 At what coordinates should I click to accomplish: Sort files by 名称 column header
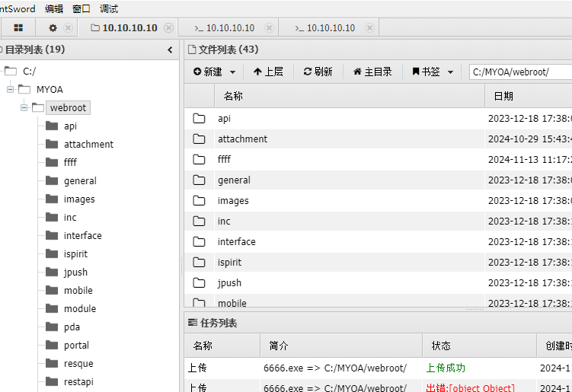coord(233,96)
